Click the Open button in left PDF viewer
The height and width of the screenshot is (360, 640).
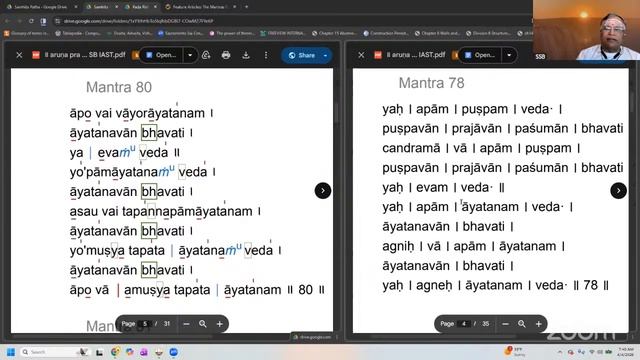[x=161, y=55]
